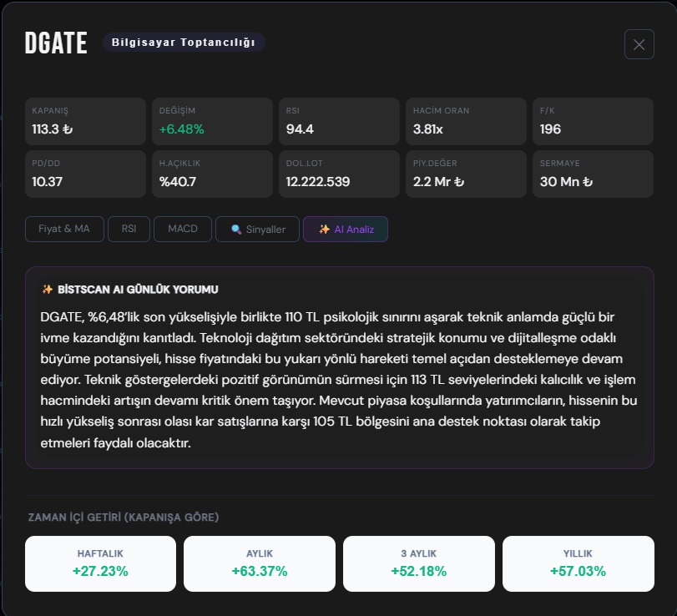Click the BİSTSCAN AI GÜNLÜK YORUMU heading
The width and height of the screenshot is (677, 616).
pyautogui.click(x=138, y=290)
